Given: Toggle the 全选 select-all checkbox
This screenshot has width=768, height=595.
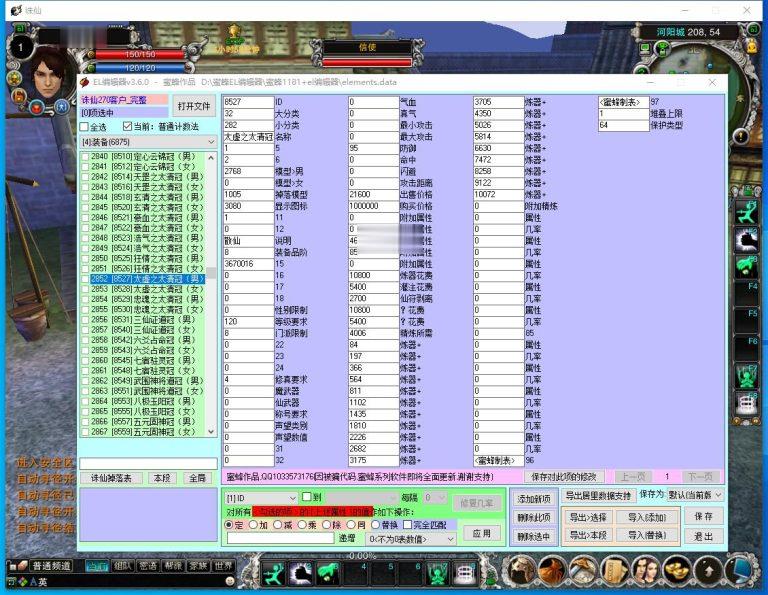Looking at the screenshot, I should coord(84,127).
